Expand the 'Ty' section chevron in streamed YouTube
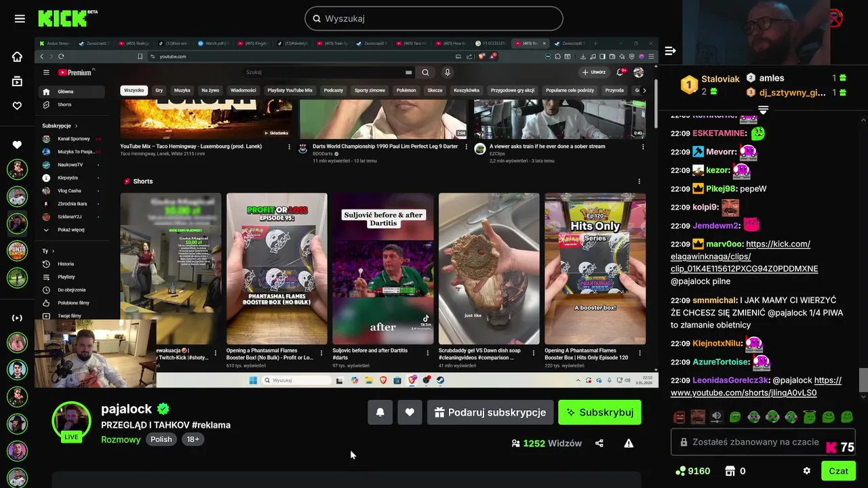Screen dimensions: 868x488 [54, 251]
